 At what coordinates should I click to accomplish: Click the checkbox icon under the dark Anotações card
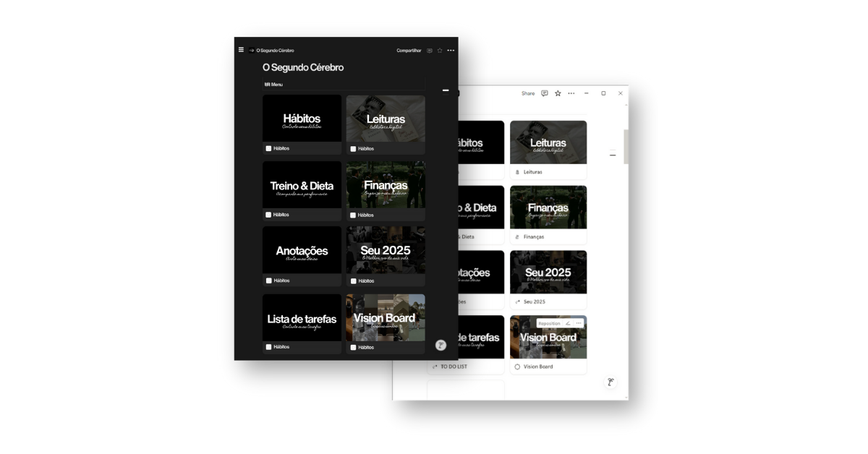coord(268,280)
